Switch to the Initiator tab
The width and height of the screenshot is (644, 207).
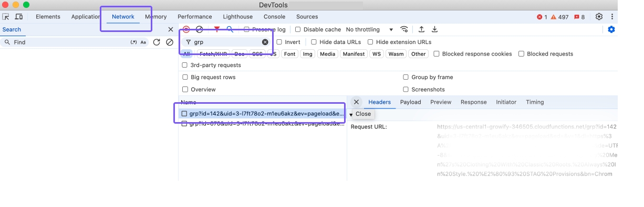(x=506, y=102)
